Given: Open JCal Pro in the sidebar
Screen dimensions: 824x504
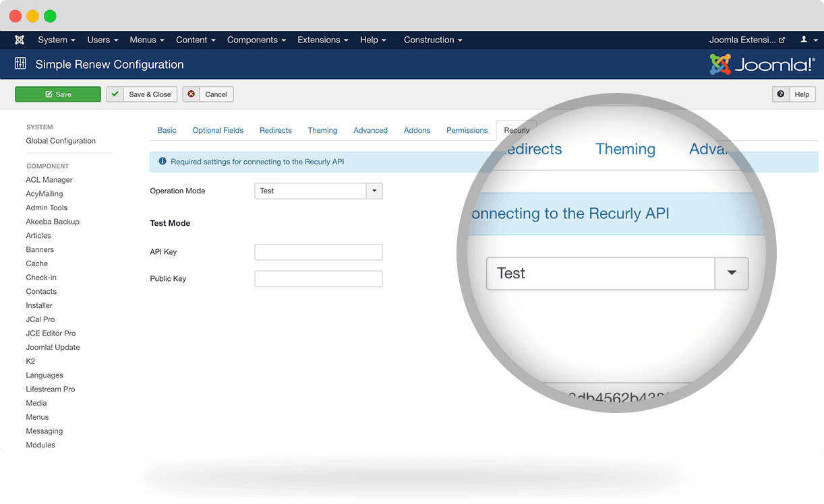Looking at the screenshot, I should pos(40,319).
